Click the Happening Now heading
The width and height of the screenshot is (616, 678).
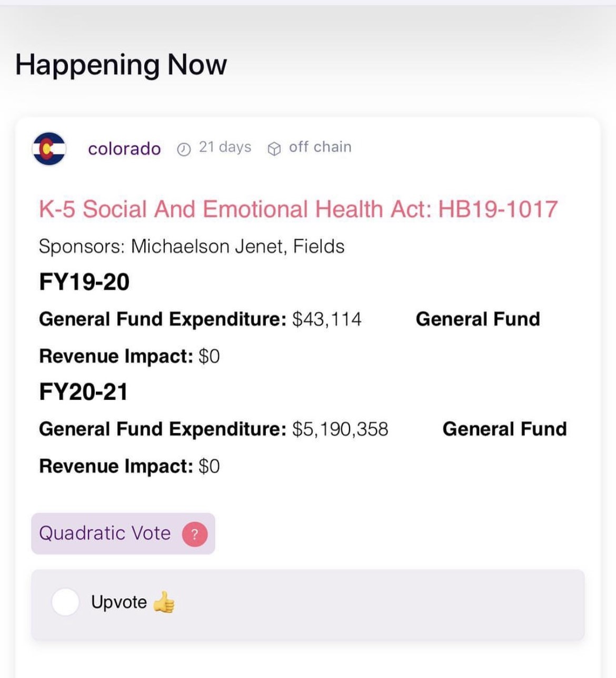click(x=121, y=65)
